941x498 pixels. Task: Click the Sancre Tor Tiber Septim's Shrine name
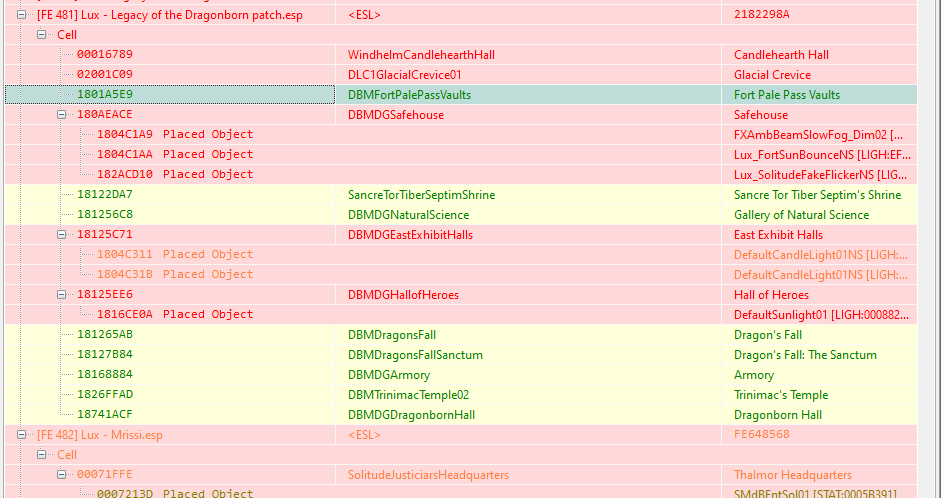tap(817, 194)
